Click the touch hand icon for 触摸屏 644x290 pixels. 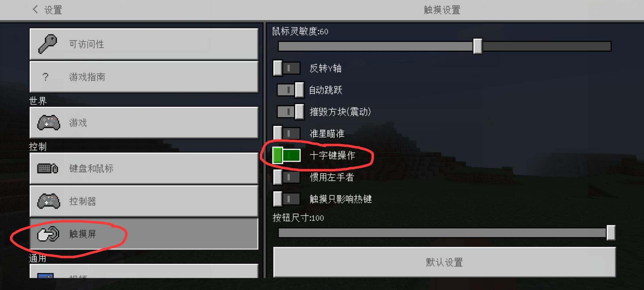pos(48,234)
